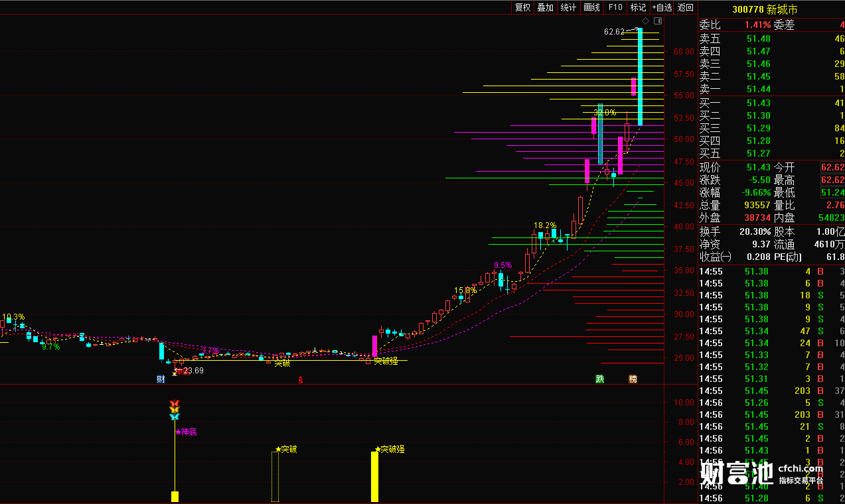This screenshot has height=504, width=845.
Task: Click the F10 company info button
Action: 615,7
